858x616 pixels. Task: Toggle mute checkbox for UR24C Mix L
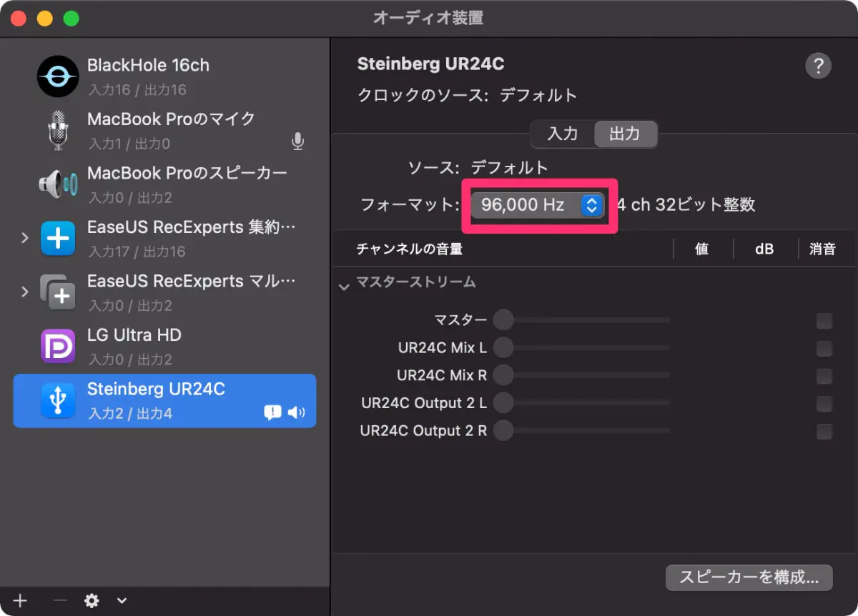click(x=824, y=349)
